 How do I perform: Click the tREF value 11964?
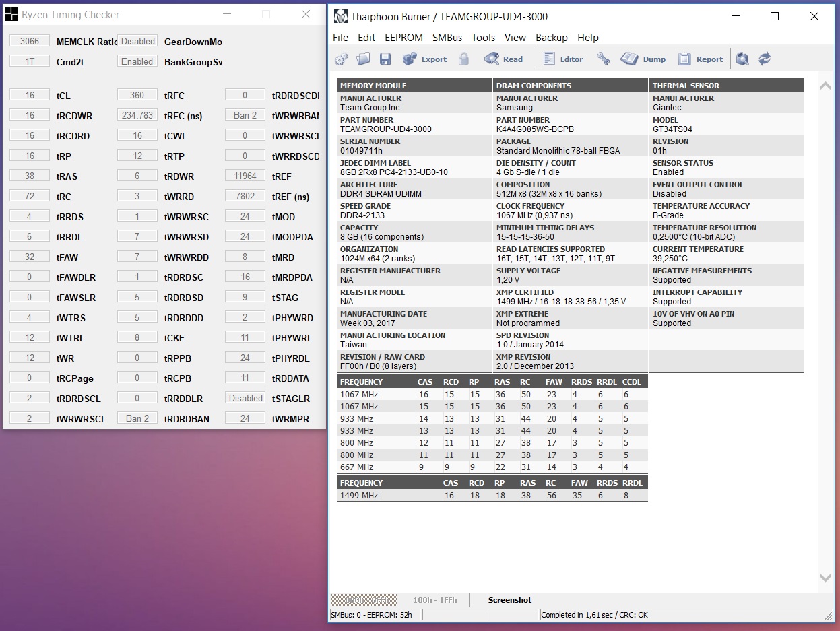tap(245, 176)
